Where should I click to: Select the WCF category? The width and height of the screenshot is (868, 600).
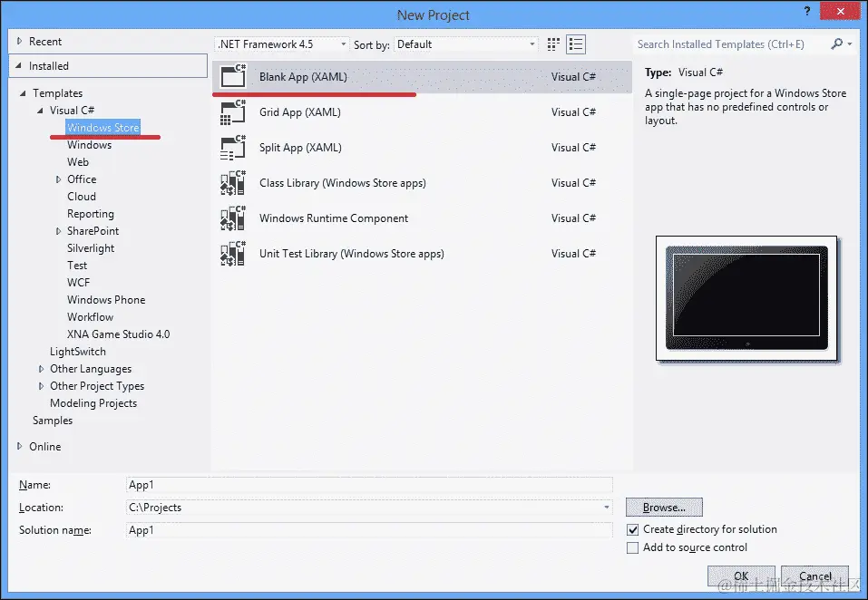tap(78, 283)
